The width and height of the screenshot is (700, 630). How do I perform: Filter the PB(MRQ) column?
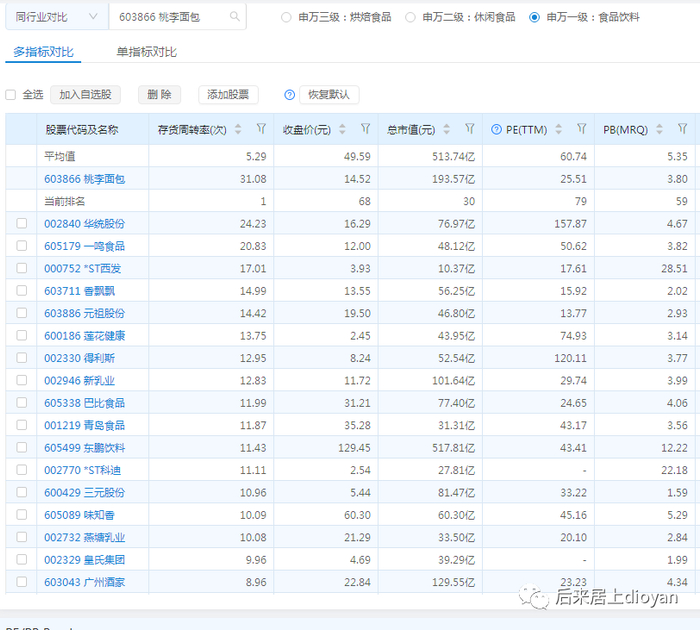pos(682,129)
